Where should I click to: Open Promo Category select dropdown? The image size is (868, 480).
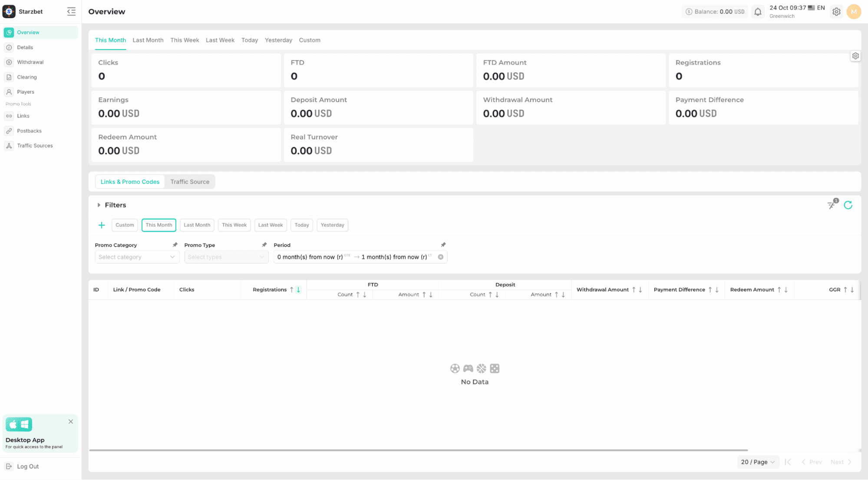click(x=137, y=257)
